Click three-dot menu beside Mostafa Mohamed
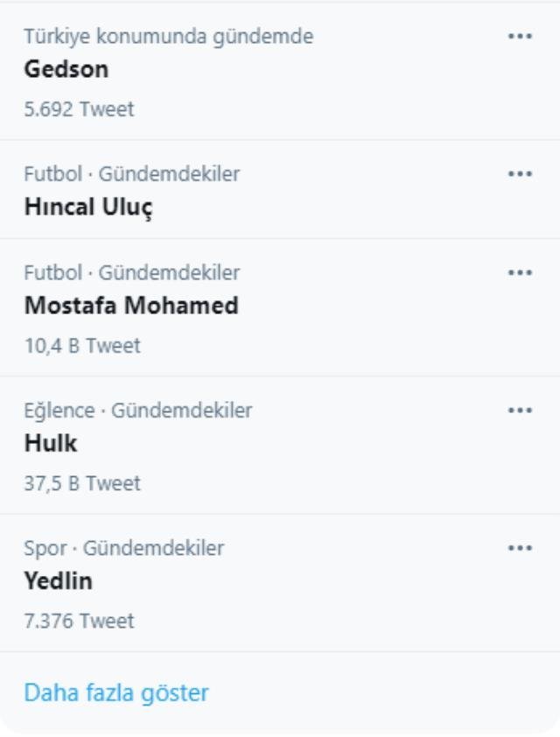 coord(520,273)
